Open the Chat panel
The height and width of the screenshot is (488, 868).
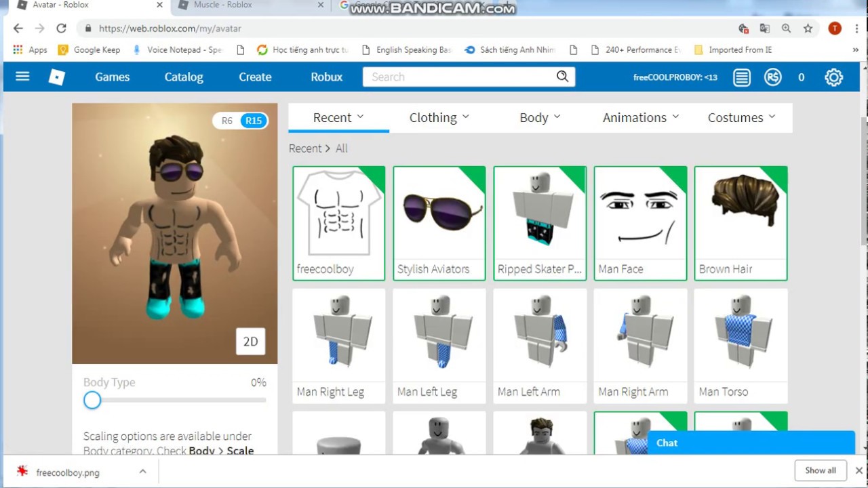coord(751,443)
